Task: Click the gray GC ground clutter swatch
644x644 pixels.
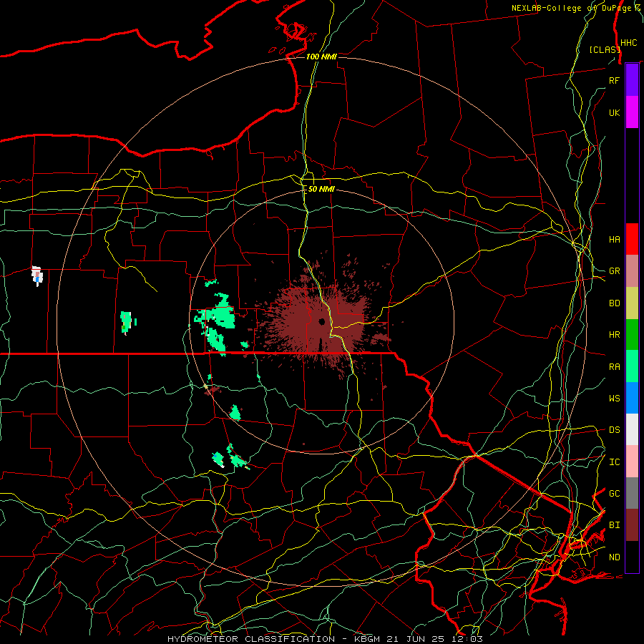Action: [632, 493]
